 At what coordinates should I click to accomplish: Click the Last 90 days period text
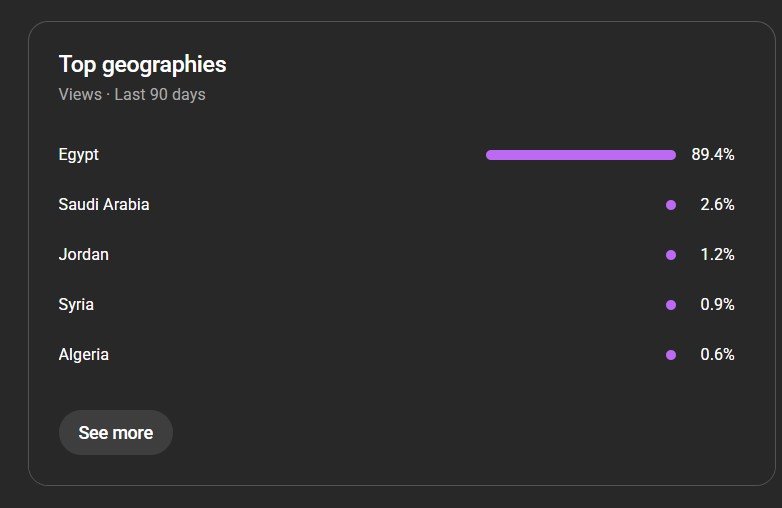[160, 95]
